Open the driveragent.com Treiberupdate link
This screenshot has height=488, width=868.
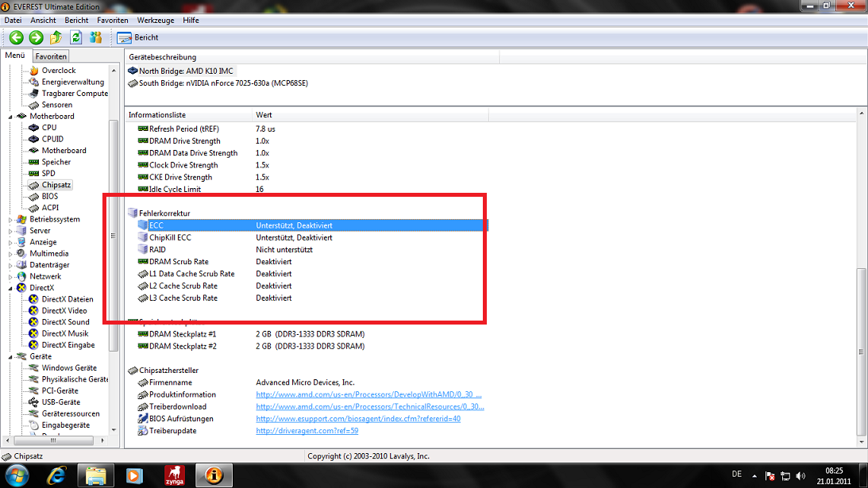[307, 431]
